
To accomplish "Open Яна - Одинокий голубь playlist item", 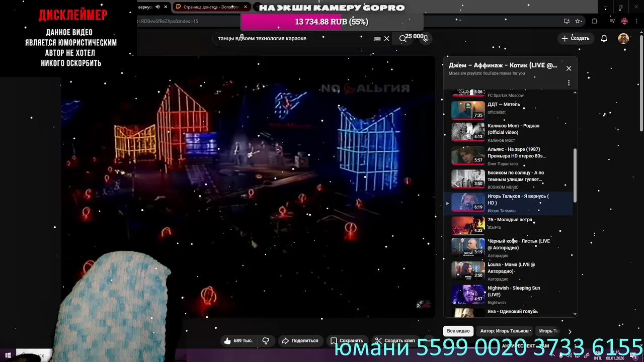I will click(x=508, y=312).
